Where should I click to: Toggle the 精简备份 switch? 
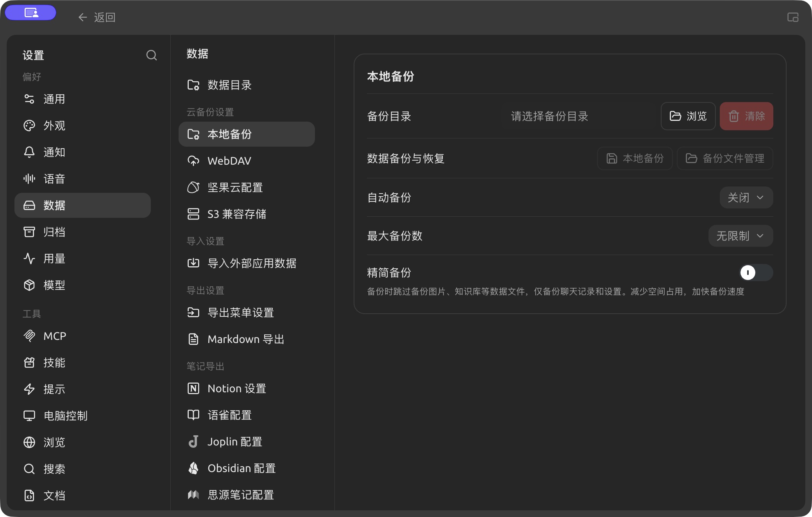pos(756,273)
